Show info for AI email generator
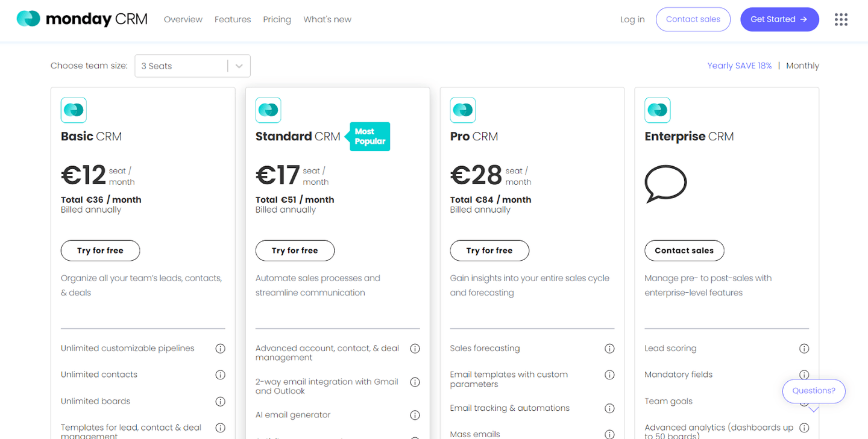868x439 pixels. point(415,415)
